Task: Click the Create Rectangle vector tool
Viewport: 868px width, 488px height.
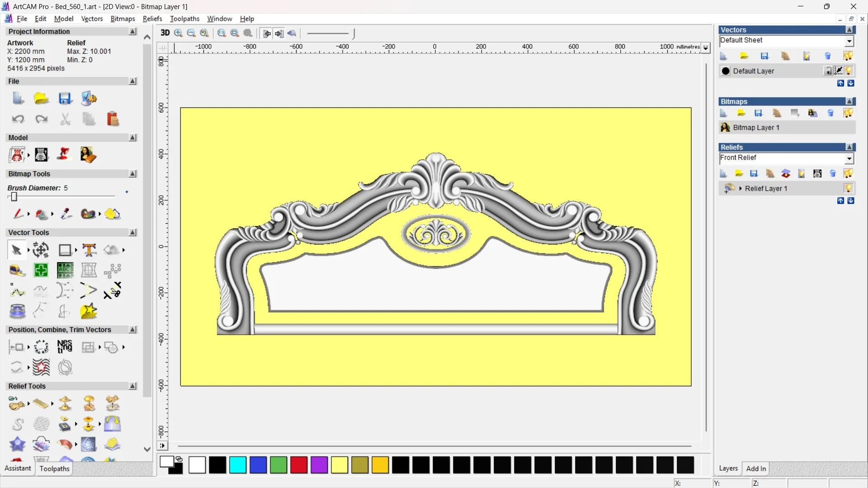Action: (65, 250)
